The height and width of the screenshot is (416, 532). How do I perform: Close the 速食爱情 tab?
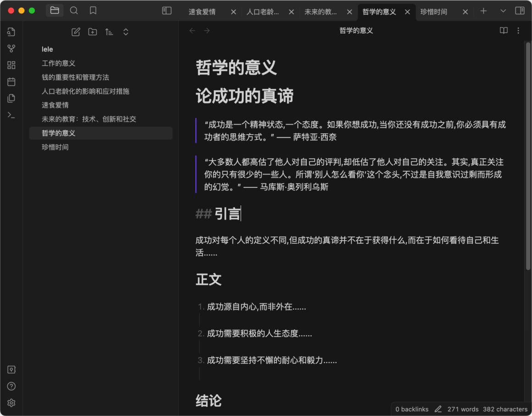[x=233, y=12]
